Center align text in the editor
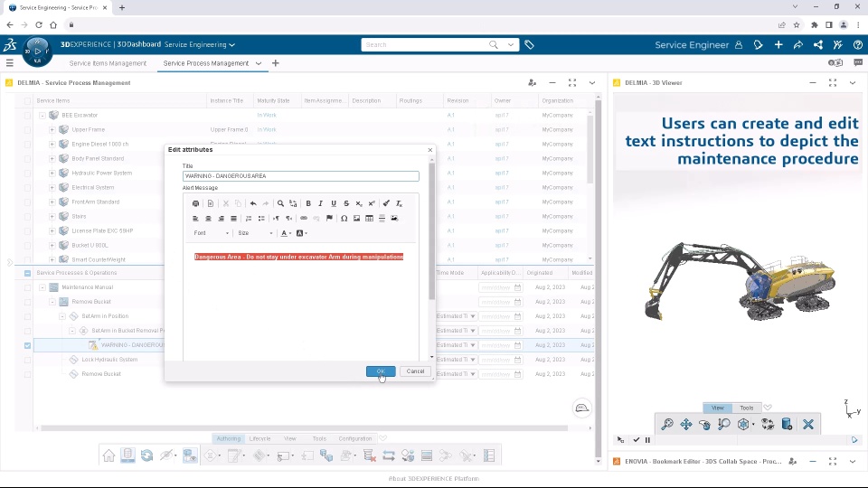 pyautogui.click(x=208, y=218)
